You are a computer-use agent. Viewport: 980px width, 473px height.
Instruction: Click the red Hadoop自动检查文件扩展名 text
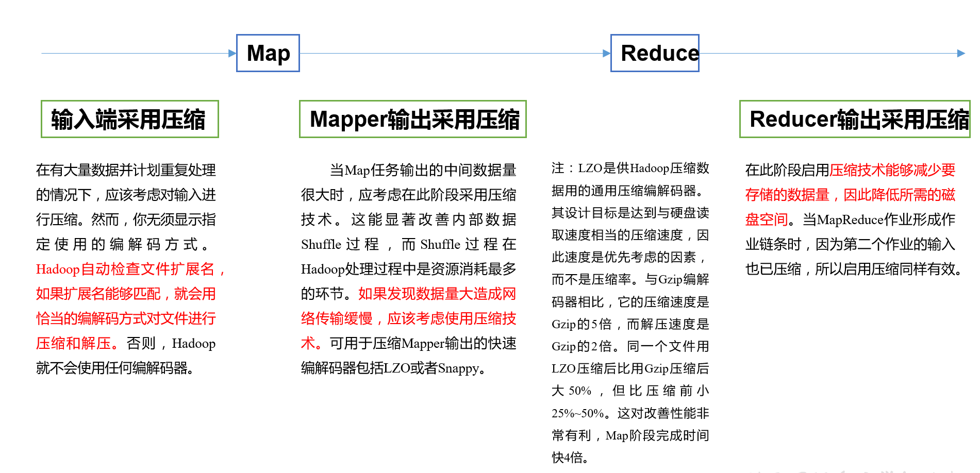coord(129,269)
